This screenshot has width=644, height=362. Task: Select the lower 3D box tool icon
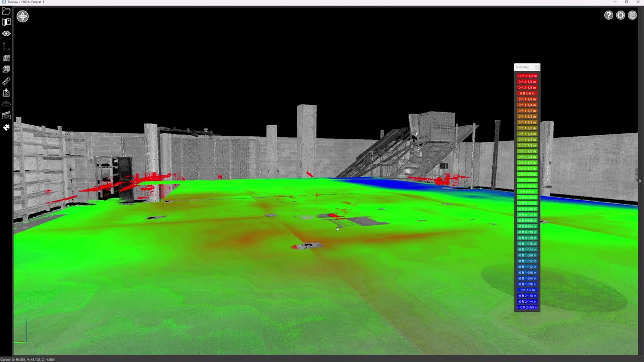[x=6, y=69]
